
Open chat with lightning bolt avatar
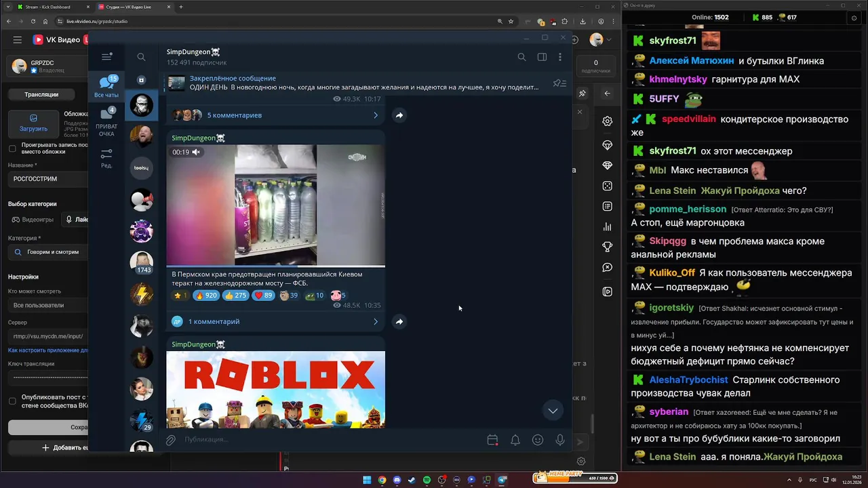click(x=141, y=294)
